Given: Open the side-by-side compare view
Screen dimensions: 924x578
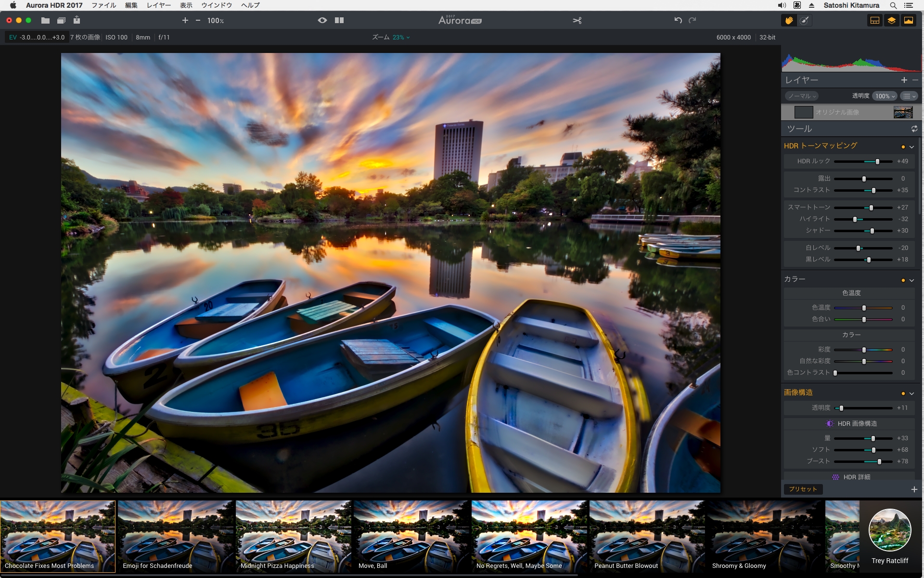Looking at the screenshot, I should (339, 20).
